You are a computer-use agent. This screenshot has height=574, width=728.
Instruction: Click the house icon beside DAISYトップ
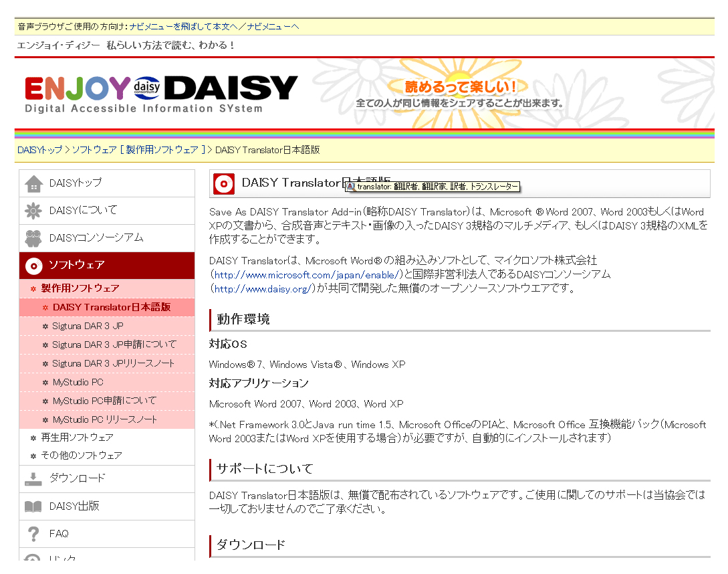click(x=33, y=183)
